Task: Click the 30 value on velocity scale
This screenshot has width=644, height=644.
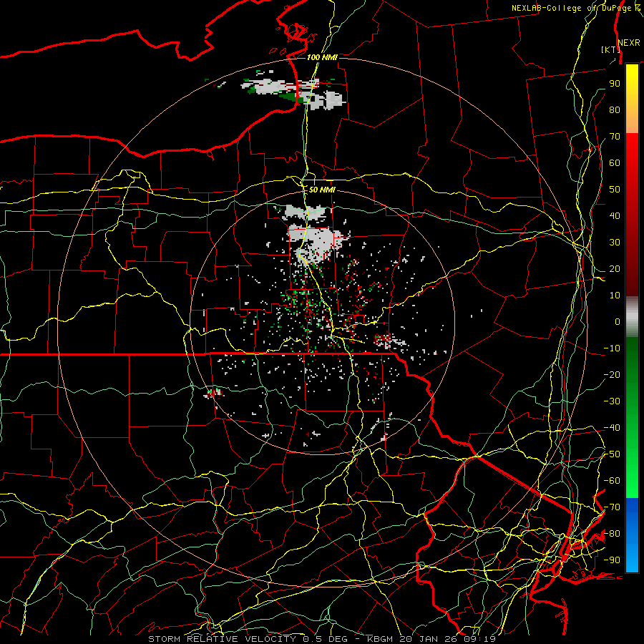Action: pyautogui.click(x=615, y=243)
